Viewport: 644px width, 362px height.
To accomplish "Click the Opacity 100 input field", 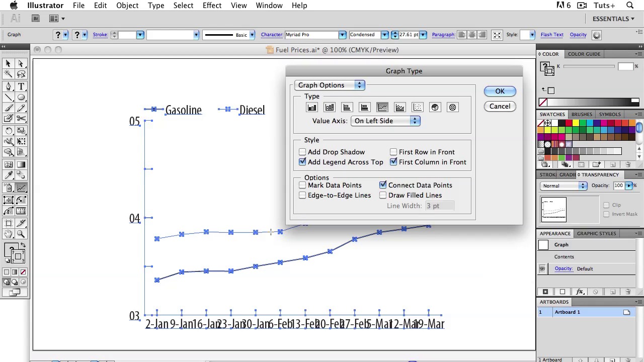I will click(x=618, y=186).
